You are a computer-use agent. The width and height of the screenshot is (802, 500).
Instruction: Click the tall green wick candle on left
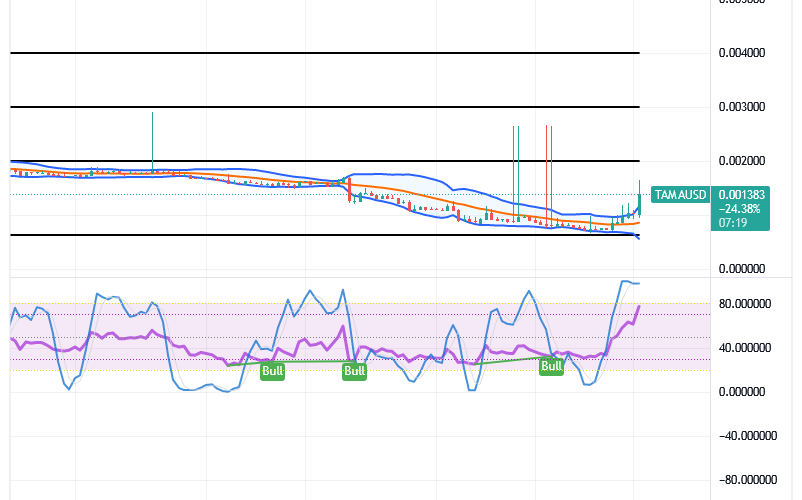point(152,143)
